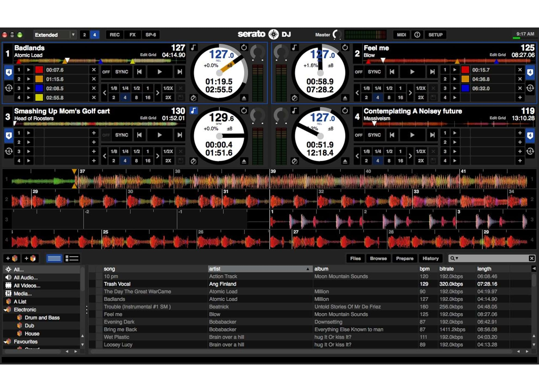Screen dimensions: 539x392
Task: Open the info icon next to MIDI
Action: [417, 35]
